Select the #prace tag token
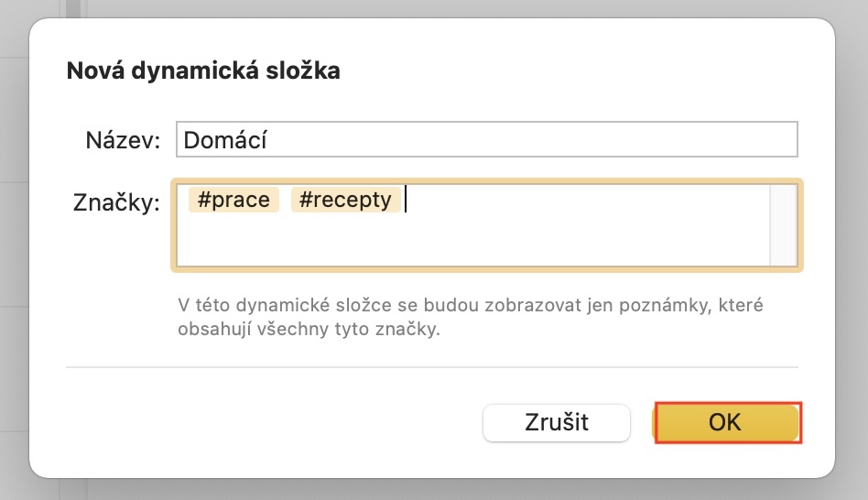The height and width of the screenshot is (500, 868). click(x=233, y=200)
